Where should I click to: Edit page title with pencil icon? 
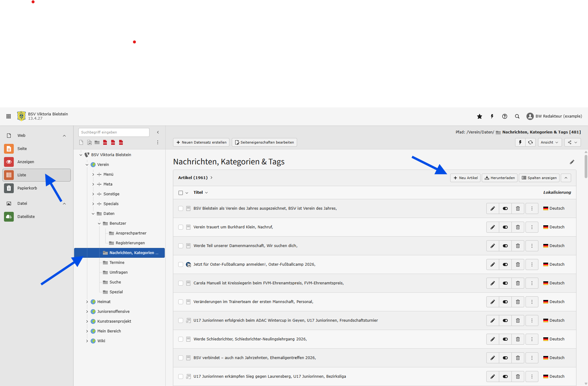[572, 162]
